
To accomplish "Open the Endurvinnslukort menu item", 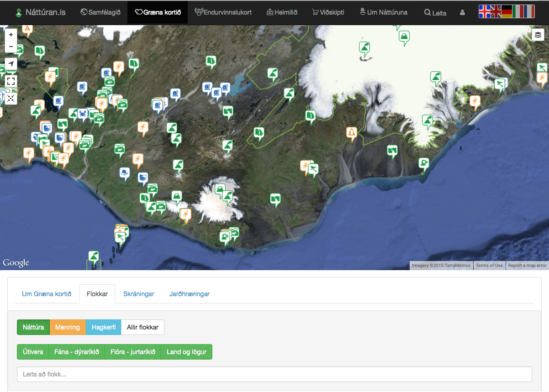I will (223, 12).
